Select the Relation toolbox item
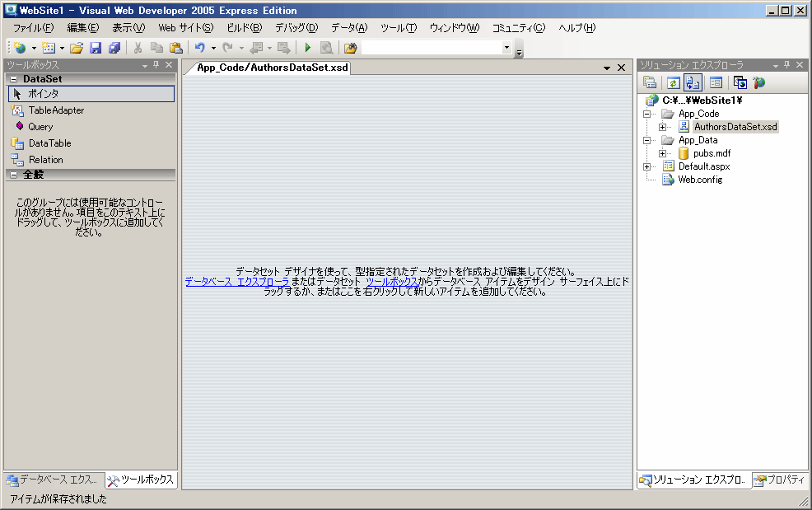Screen dimensions: 812x510 click(91, 160)
